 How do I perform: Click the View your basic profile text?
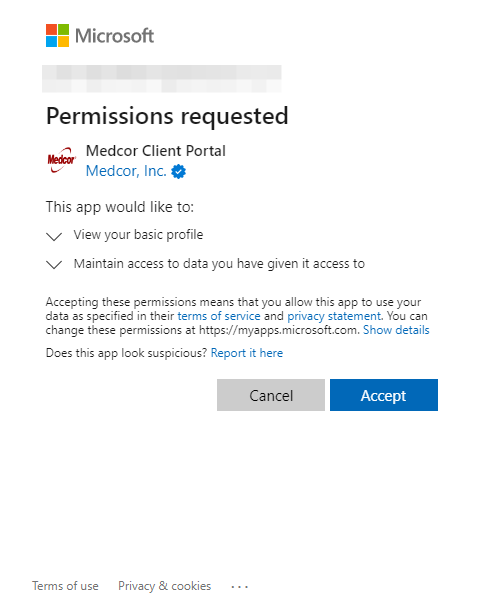[138, 235]
